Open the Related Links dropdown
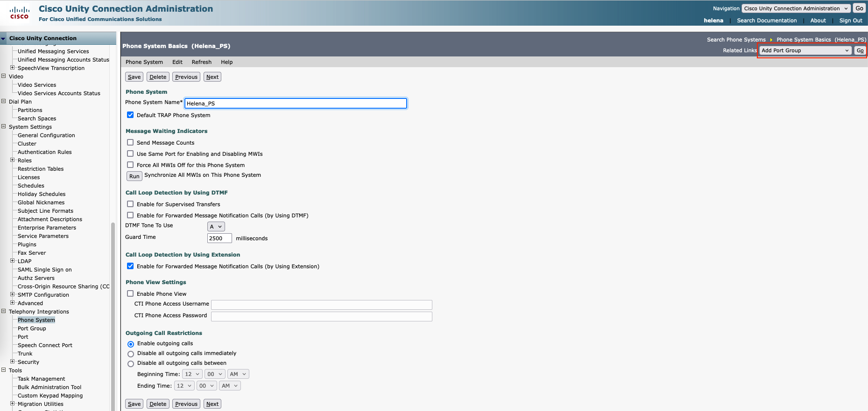868x411 pixels. (x=805, y=50)
